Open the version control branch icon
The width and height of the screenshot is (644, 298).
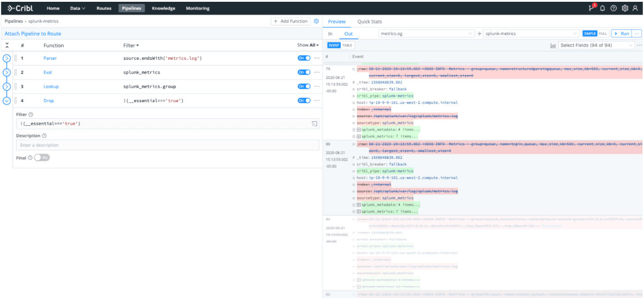[x=592, y=8]
